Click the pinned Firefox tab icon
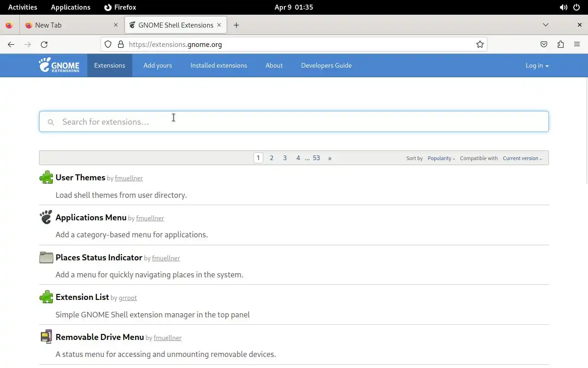This screenshot has width=588, height=368. click(x=9, y=25)
